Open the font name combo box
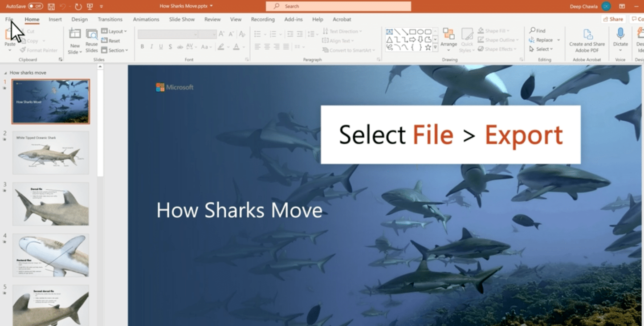Viewport: 644px width, 326px height. [x=168, y=34]
